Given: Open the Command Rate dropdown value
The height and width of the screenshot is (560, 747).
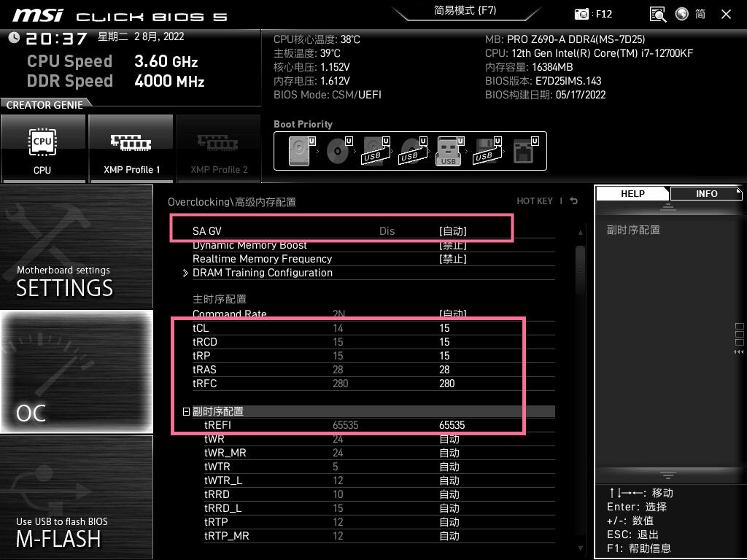Looking at the screenshot, I should pyautogui.click(x=452, y=314).
